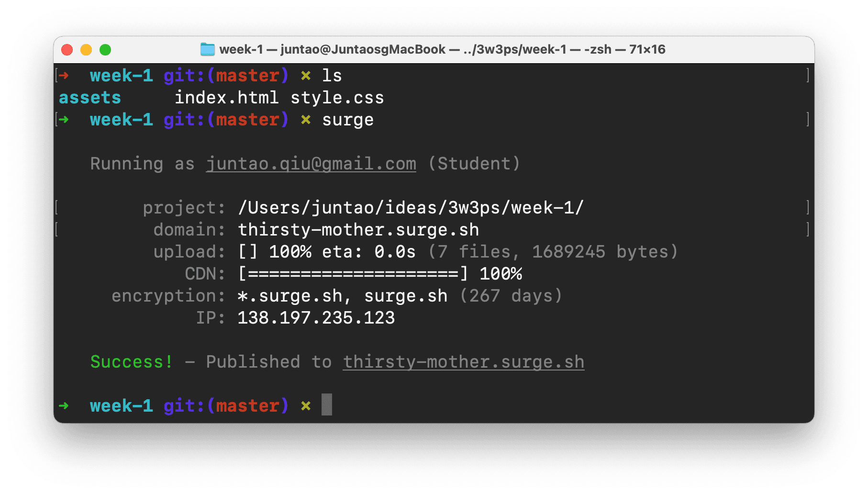Click the CDN progress bar
Screen dimensions: 868x494
click(x=353, y=274)
